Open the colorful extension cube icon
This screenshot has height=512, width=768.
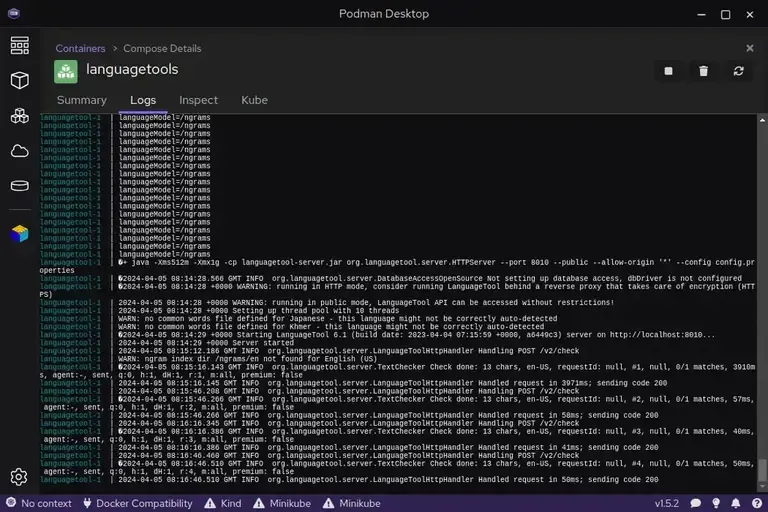(x=20, y=234)
